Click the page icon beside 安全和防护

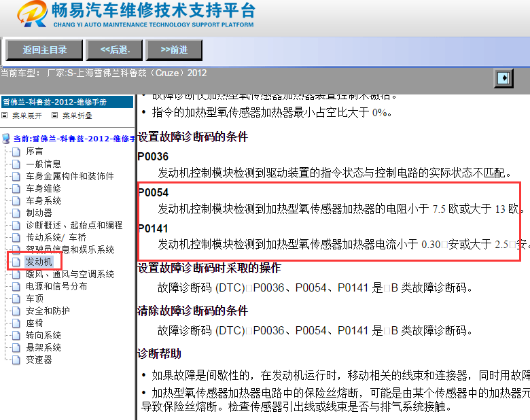16,311
